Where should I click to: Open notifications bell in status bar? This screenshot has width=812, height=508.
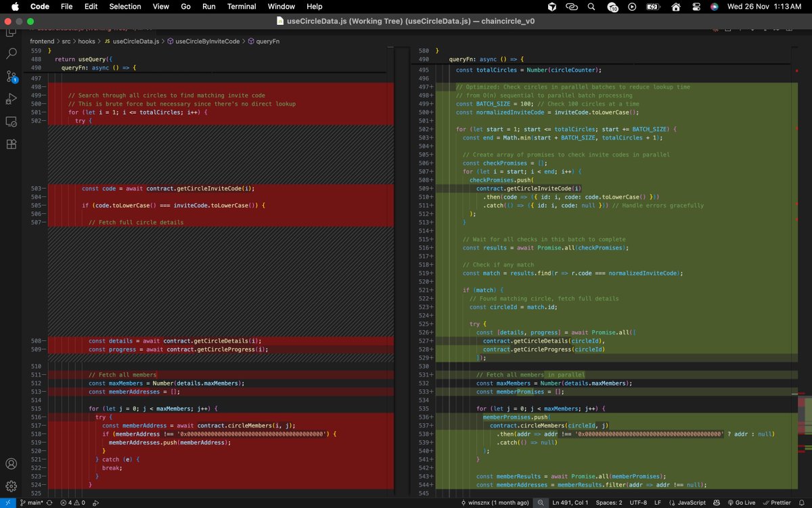(802, 503)
